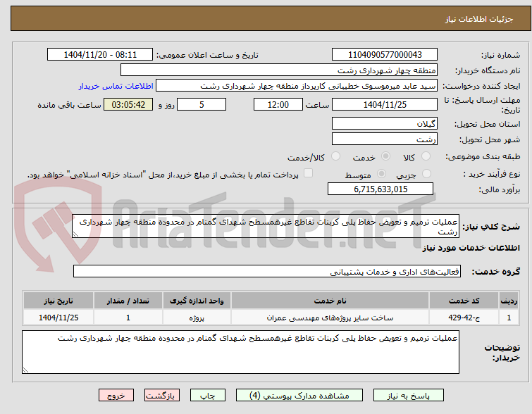Click the نوع فرآیند خرید label
This screenshot has height=414, width=532.
[491, 174]
